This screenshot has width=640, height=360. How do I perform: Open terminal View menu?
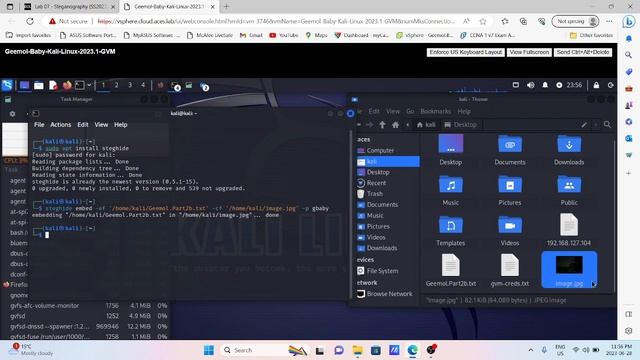pyautogui.click(x=101, y=124)
